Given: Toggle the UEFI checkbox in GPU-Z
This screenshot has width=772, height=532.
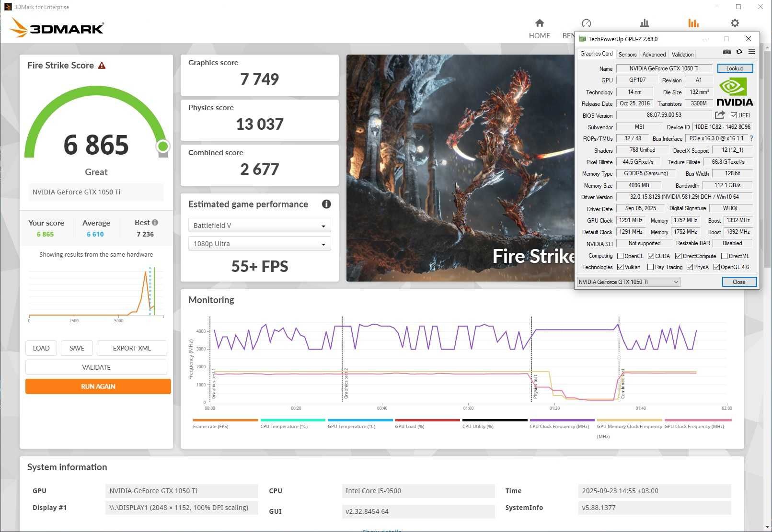Looking at the screenshot, I should (734, 115).
